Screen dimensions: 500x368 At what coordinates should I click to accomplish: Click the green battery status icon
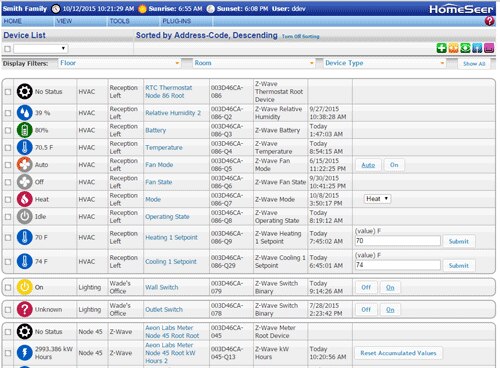[25, 130]
